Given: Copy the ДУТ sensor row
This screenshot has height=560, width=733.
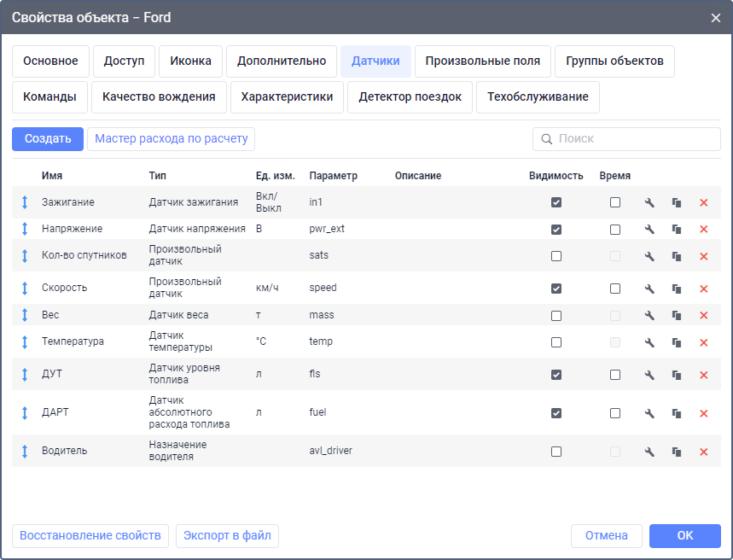Looking at the screenshot, I should pos(677,375).
